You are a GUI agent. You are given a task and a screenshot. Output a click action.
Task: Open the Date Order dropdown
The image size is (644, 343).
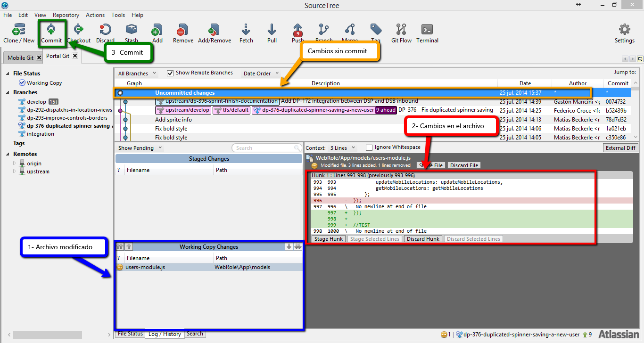click(x=261, y=73)
